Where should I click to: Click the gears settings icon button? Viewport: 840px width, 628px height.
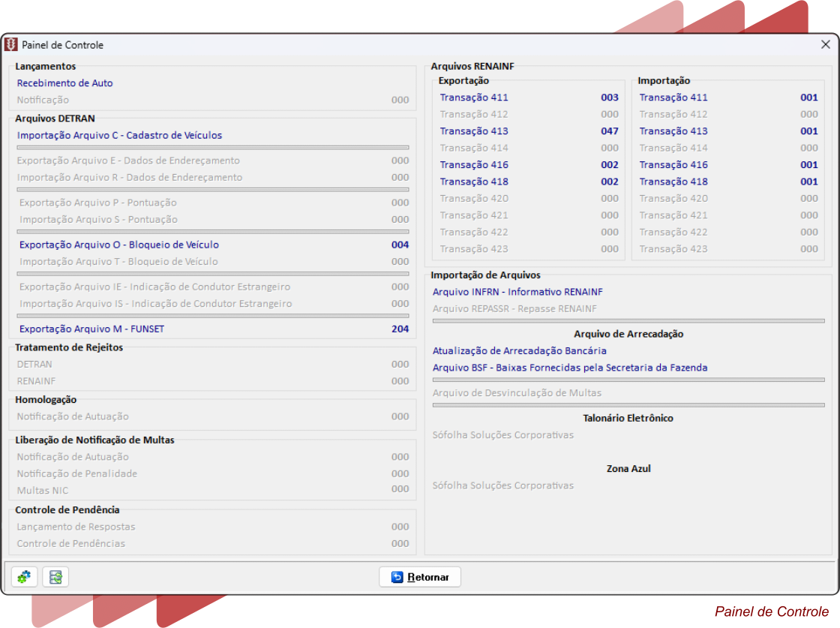(24, 577)
